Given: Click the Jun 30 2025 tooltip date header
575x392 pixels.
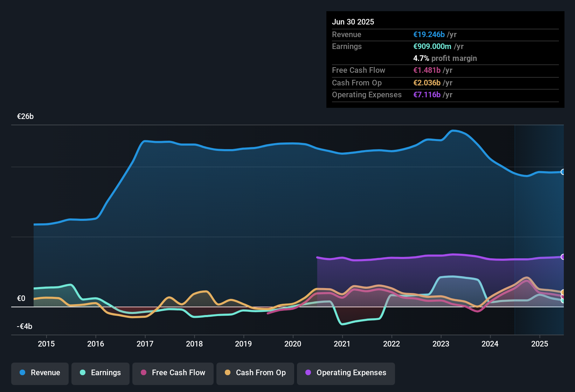Looking at the screenshot, I should (x=353, y=22).
